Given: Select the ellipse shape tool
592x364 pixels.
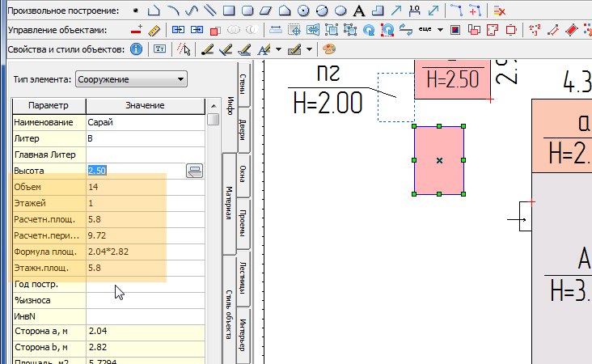Looking at the screenshot, I should (x=340, y=11).
